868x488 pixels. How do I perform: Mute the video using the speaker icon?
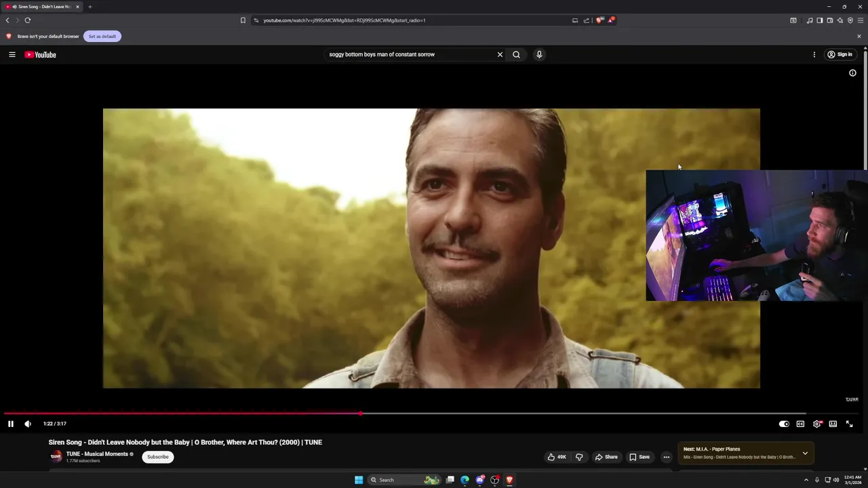[x=28, y=424]
